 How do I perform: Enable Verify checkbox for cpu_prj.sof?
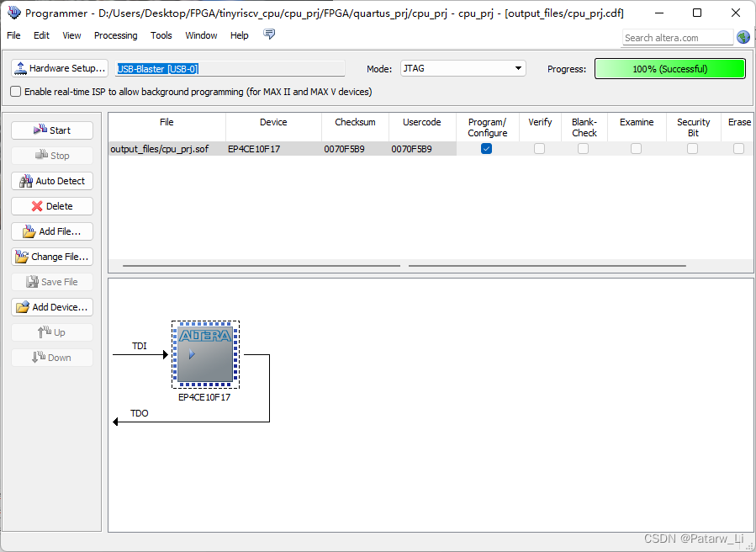coord(540,149)
